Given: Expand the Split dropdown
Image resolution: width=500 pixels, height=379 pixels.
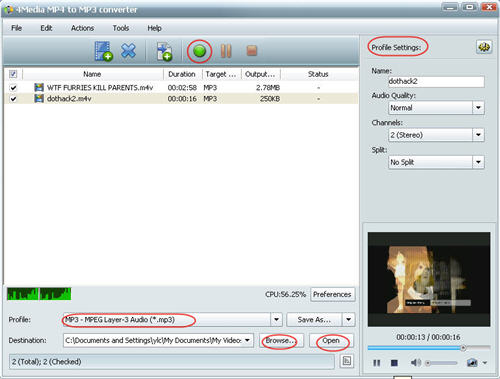Looking at the screenshot, I should (x=478, y=162).
